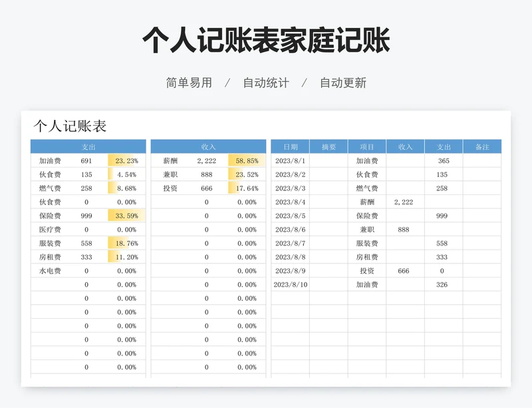Click the 备注 column header
Screen dimensions: 532x408
pos(482,146)
